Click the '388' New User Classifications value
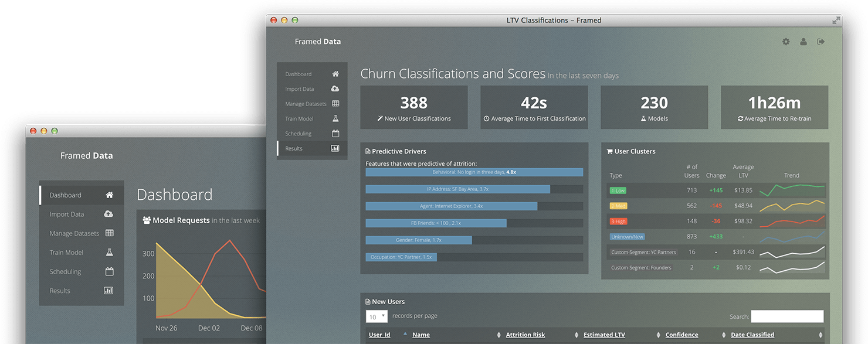 point(413,103)
